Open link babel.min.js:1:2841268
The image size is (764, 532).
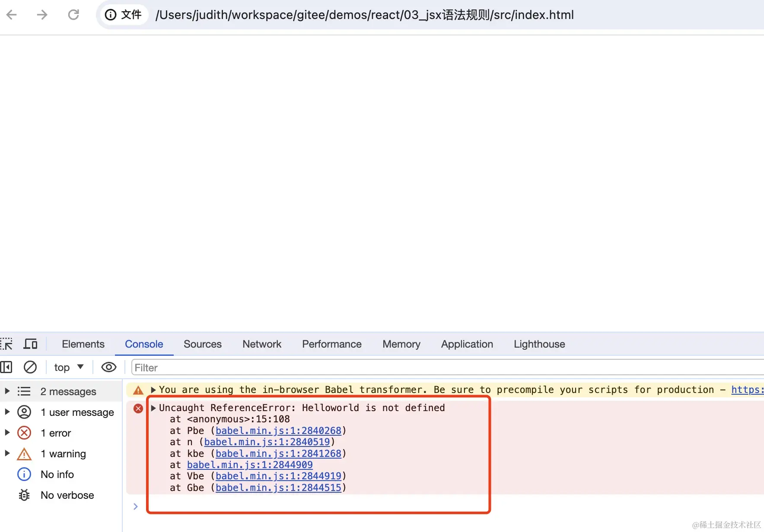click(278, 453)
